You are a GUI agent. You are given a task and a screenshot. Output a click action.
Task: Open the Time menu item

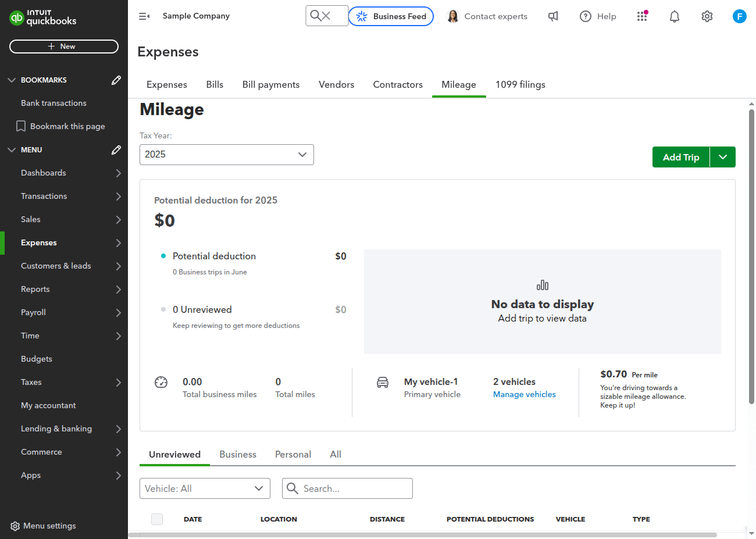point(30,336)
